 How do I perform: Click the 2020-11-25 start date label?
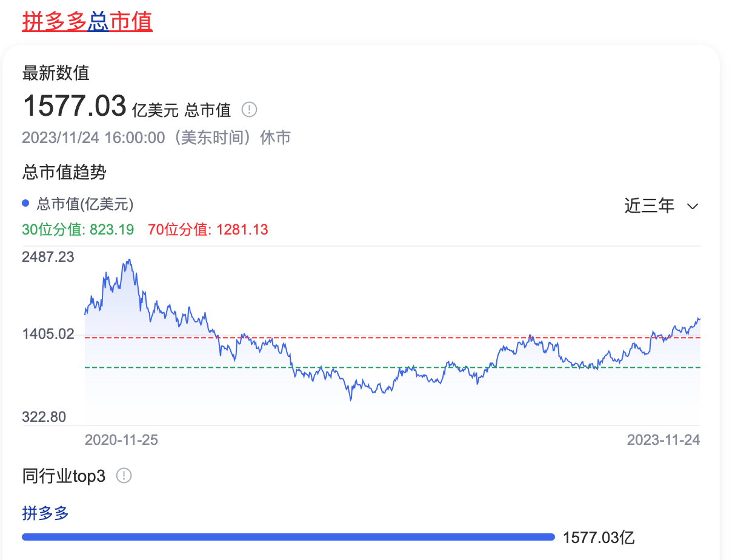(x=121, y=440)
